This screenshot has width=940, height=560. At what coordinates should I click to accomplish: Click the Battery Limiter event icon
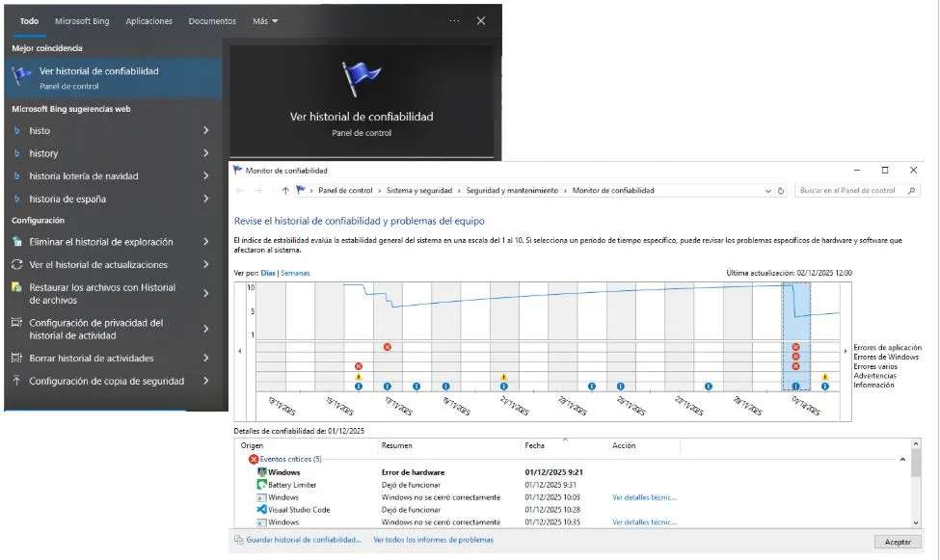coord(261,485)
